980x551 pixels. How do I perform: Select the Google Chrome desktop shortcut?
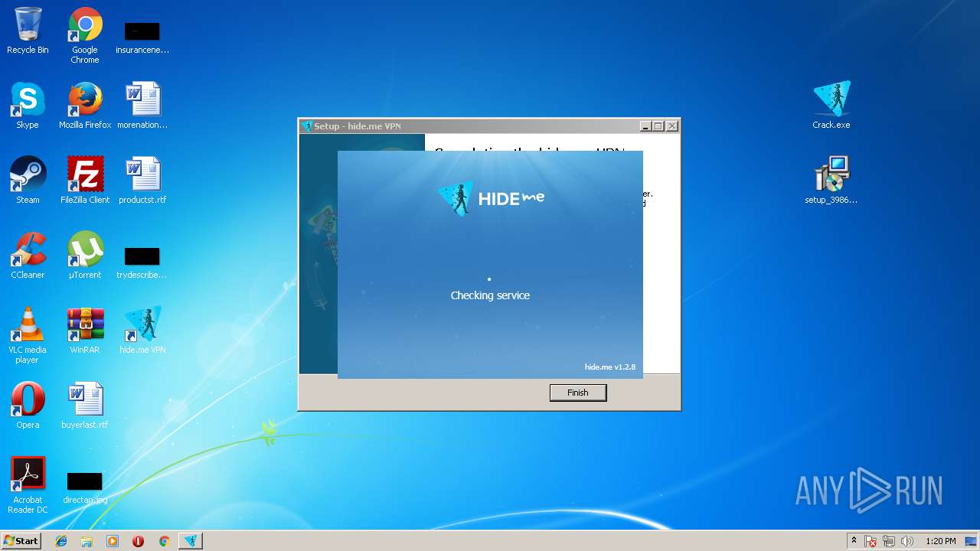[85, 35]
